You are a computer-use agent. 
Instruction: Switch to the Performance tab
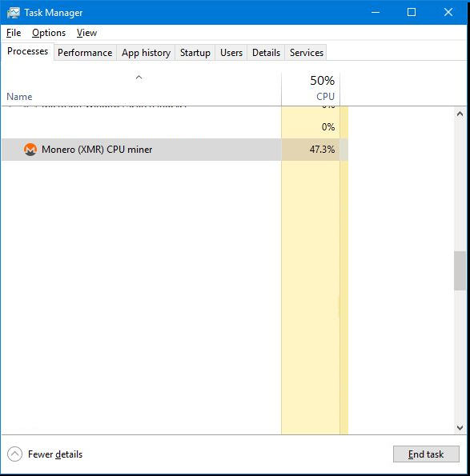[85, 53]
